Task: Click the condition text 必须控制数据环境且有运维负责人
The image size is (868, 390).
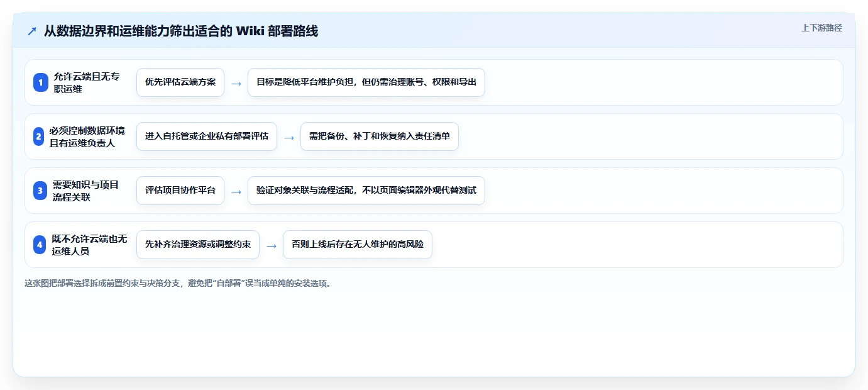Action: [87, 136]
